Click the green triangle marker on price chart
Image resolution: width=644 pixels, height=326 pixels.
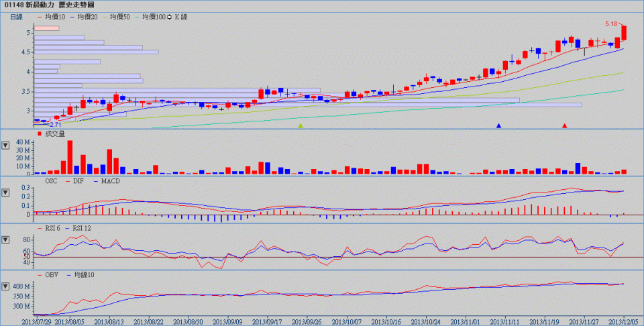[x=301, y=125]
